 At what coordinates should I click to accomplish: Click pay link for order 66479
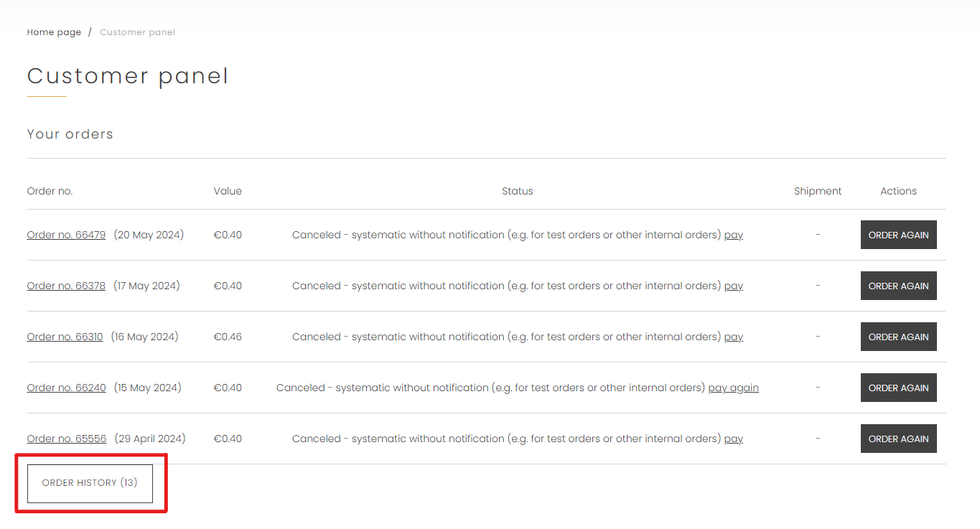(733, 235)
